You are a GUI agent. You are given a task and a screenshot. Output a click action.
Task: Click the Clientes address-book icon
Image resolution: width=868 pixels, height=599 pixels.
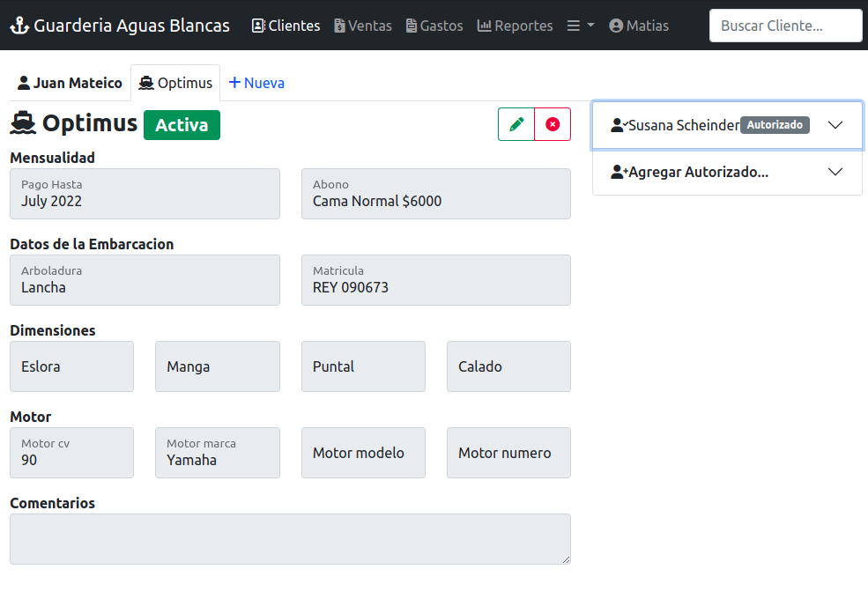click(x=258, y=26)
